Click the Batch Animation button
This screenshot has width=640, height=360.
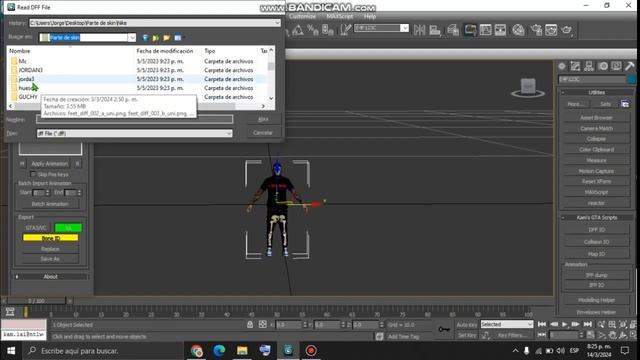coord(50,204)
